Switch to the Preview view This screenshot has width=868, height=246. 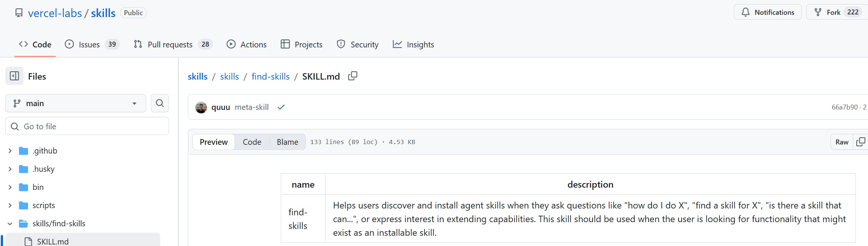tap(214, 142)
